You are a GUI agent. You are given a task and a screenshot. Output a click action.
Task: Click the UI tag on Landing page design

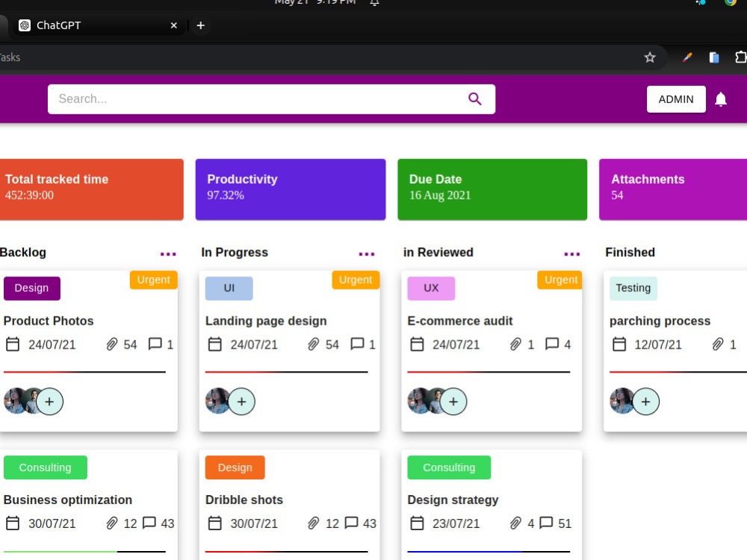229,288
